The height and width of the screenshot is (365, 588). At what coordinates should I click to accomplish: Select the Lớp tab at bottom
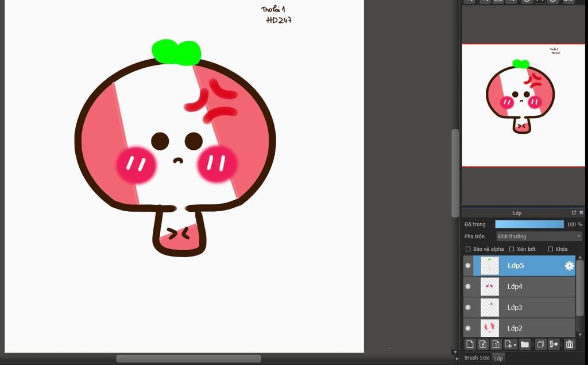tap(498, 358)
